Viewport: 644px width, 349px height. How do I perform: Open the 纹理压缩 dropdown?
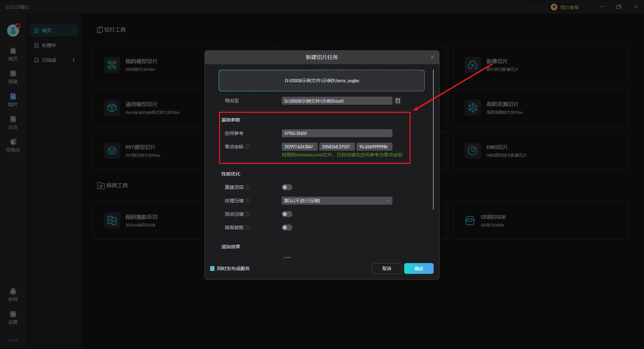click(x=337, y=201)
